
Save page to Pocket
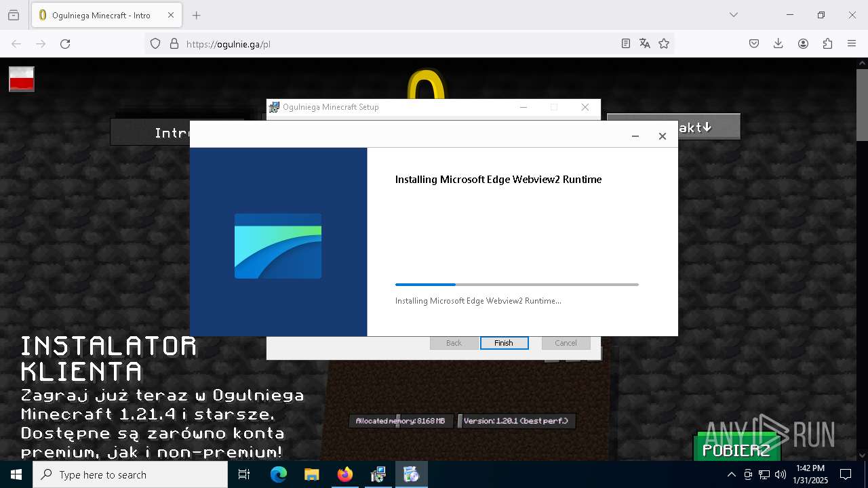click(754, 43)
